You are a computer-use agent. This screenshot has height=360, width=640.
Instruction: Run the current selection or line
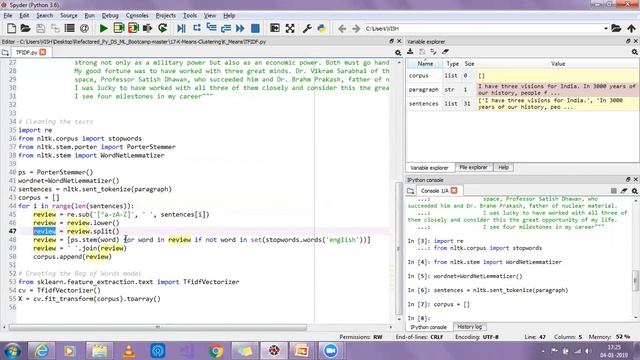[x=147, y=28]
